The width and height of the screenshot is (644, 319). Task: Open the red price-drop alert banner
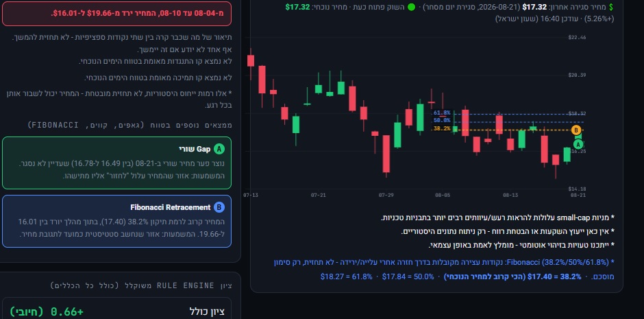click(x=116, y=13)
